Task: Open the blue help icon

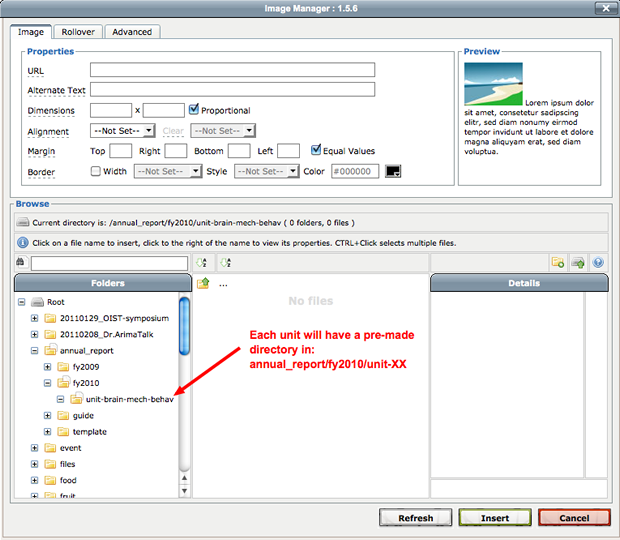Action: click(598, 263)
